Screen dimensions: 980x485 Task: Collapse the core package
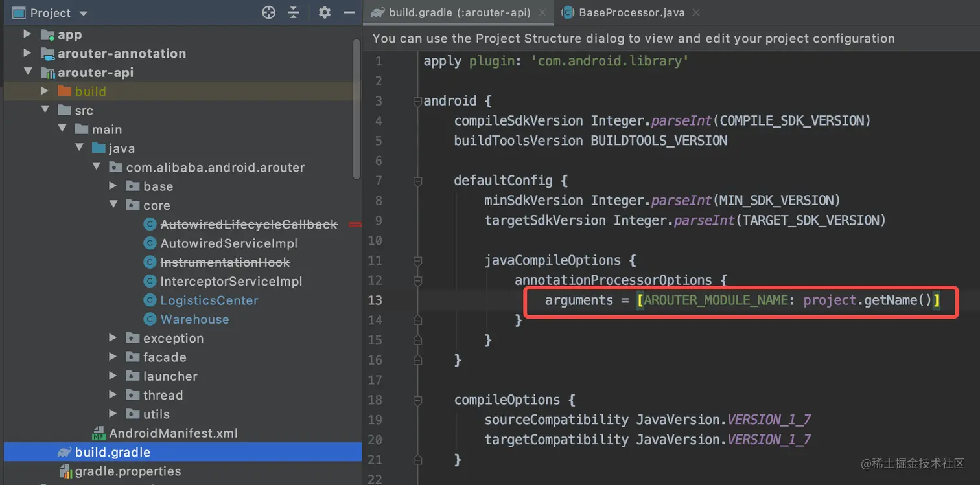point(113,205)
